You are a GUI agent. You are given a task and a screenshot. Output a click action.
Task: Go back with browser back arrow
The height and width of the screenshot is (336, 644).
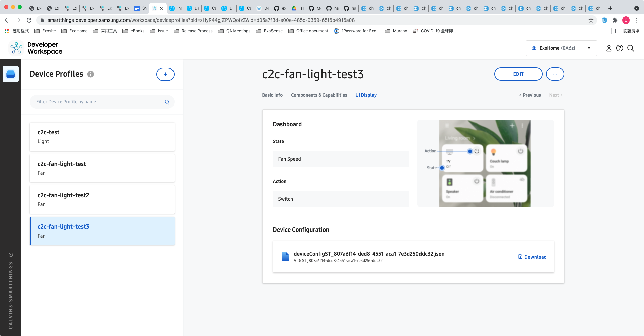tap(7, 20)
